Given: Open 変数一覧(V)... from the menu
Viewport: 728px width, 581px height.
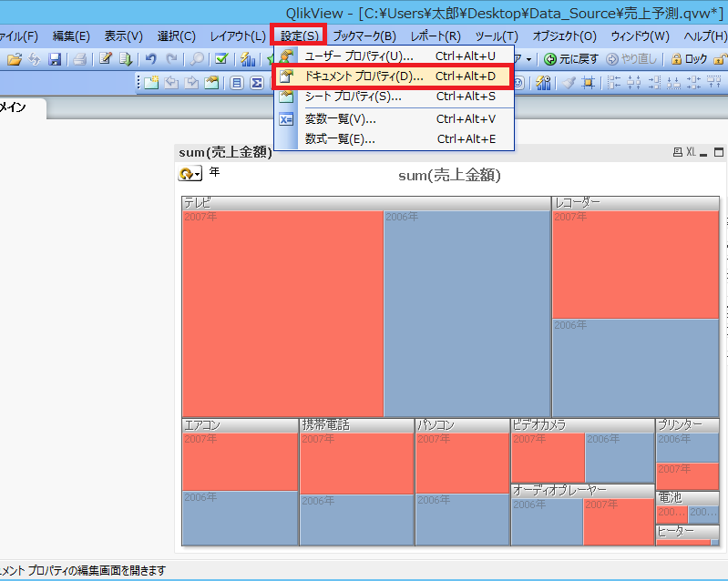Looking at the screenshot, I should click(340, 119).
